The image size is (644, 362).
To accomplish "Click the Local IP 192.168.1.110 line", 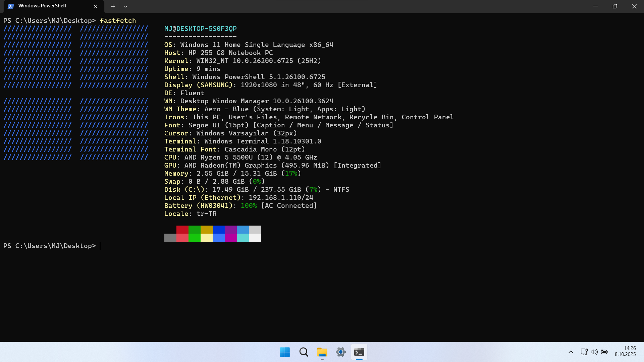I will pos(239,197).
